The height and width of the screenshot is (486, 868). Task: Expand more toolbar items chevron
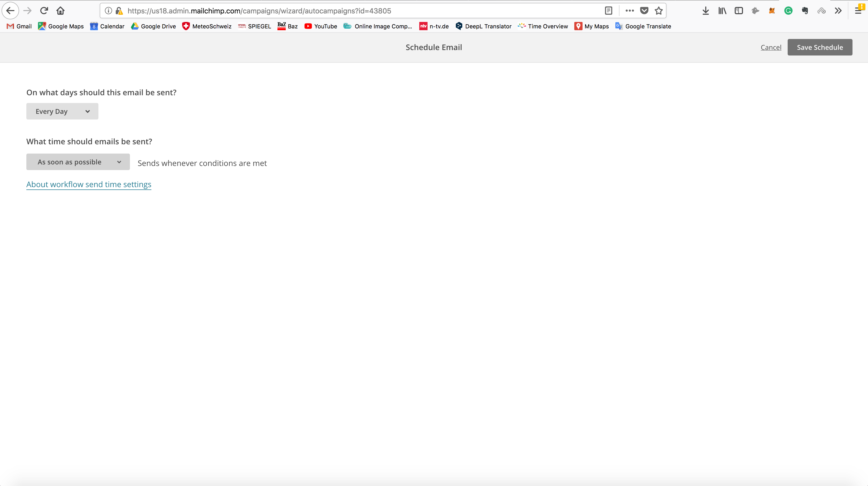(838, 11)
